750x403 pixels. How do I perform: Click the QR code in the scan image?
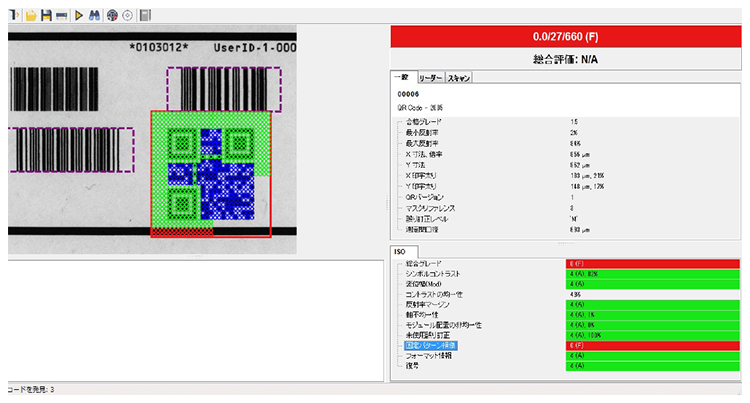coord(210,172)
